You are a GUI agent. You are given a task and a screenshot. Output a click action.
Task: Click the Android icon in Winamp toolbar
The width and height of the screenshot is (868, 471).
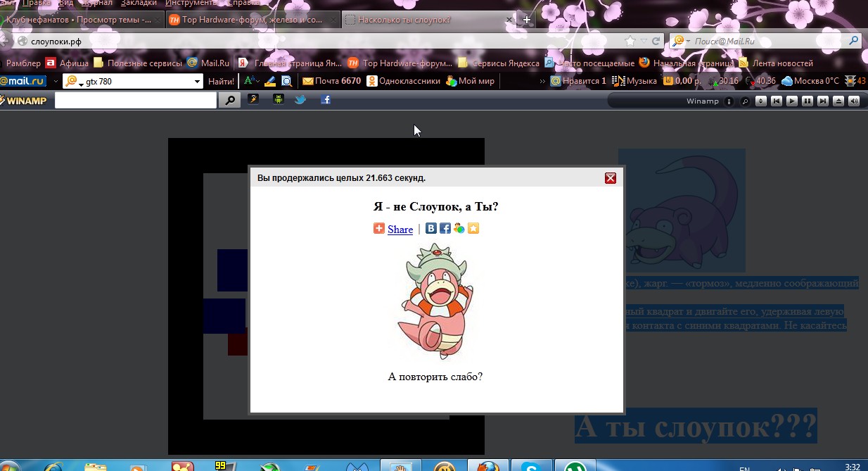[278, 100]
